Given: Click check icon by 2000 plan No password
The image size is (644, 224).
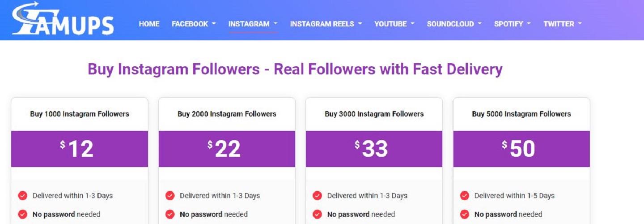Looking at the screenshot, I should click(170, 214).
